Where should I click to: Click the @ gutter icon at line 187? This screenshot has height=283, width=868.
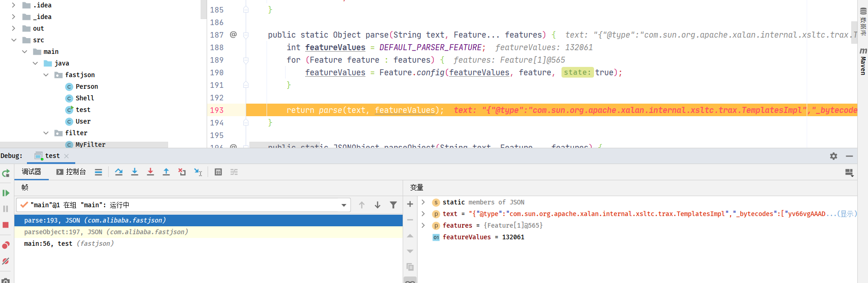234,34
